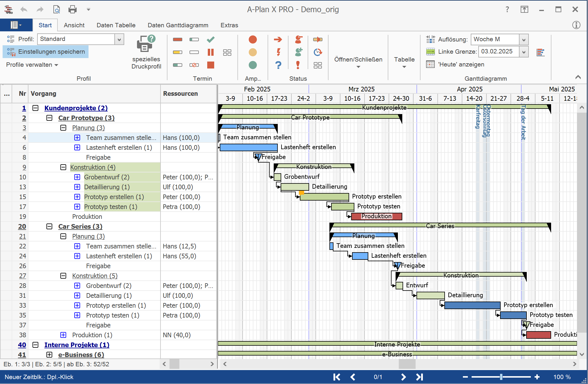Open the Auflösung dropdown Woche M
Viewport: 588px width, 384px height.
524,39
